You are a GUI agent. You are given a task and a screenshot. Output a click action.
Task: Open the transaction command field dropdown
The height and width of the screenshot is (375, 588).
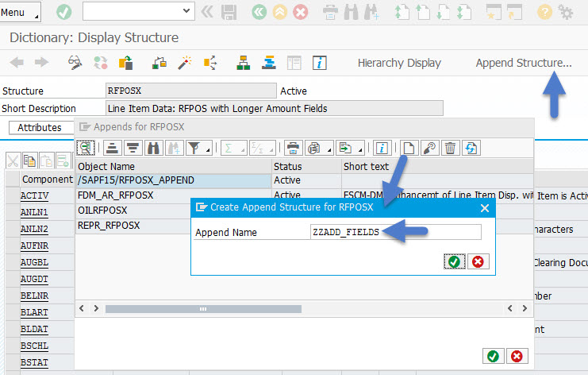187,12
